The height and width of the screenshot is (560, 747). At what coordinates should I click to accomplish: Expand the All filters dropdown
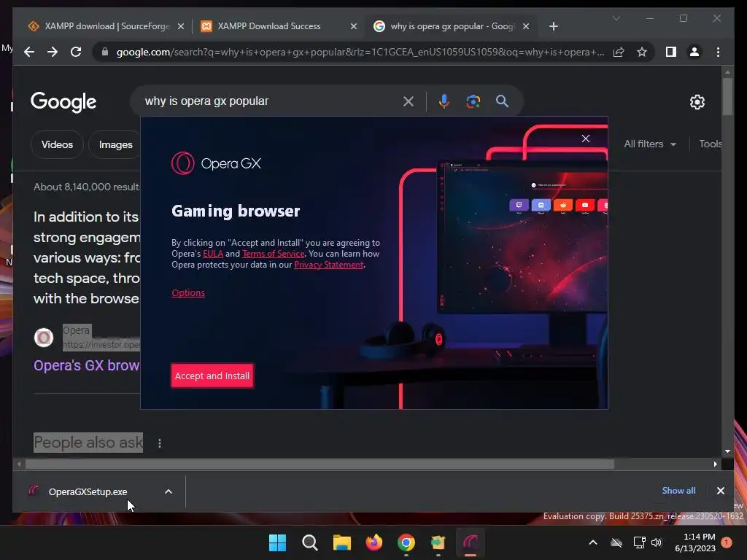coord(650,144)
